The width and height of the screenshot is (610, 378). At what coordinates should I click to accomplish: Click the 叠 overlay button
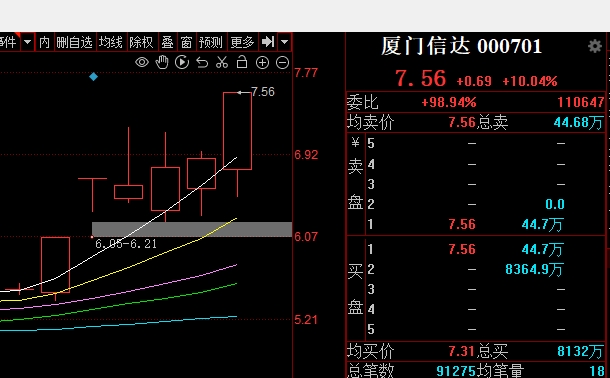167,42
